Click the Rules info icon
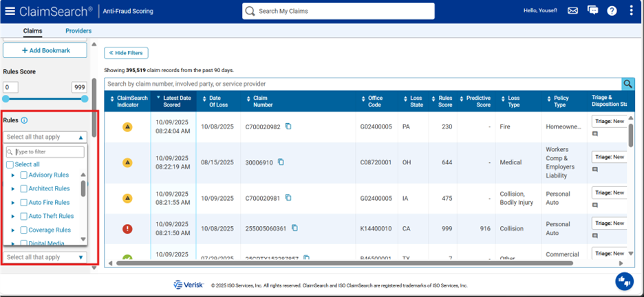The height and width of the screenshot is (297, 644). click(24, 120)
